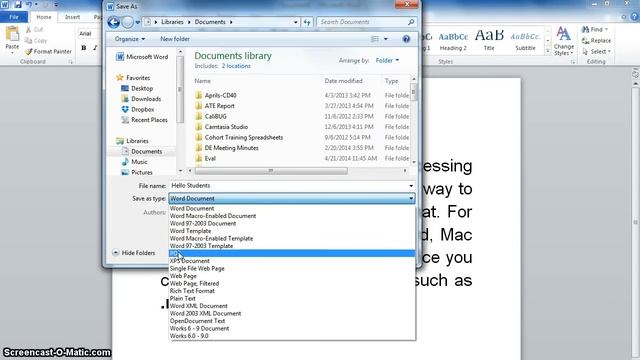
Task: Collapse the Save as type dropdown arrow
Action: click(411, 199)
